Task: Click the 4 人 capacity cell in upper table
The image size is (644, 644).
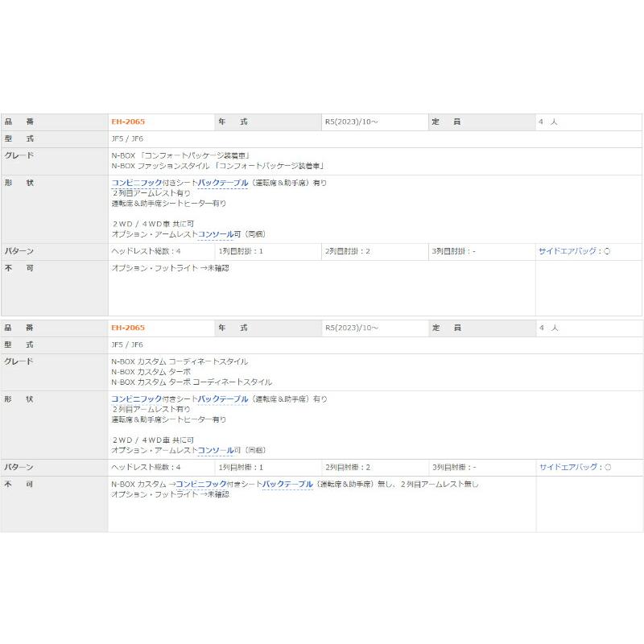Action: click(x=548, y=122)
